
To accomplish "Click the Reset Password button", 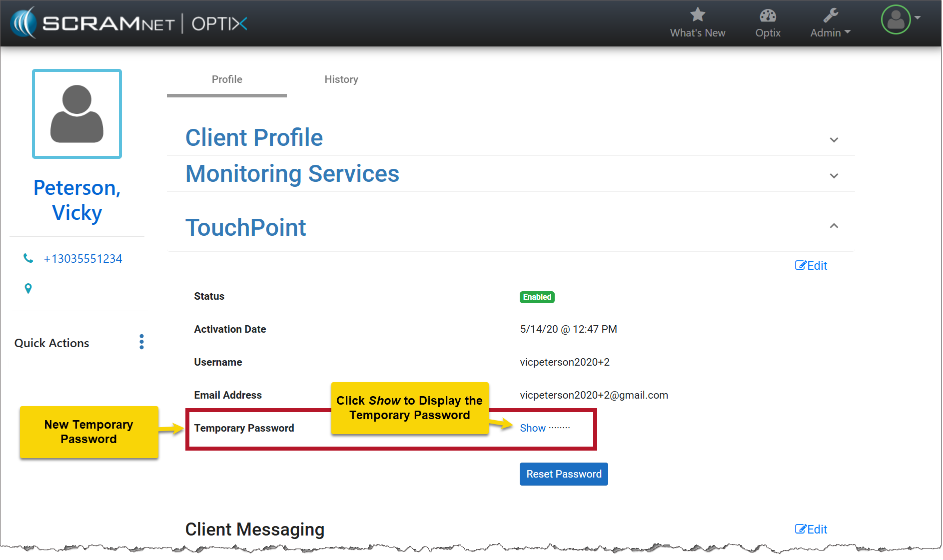I will [x=563, y=474].
